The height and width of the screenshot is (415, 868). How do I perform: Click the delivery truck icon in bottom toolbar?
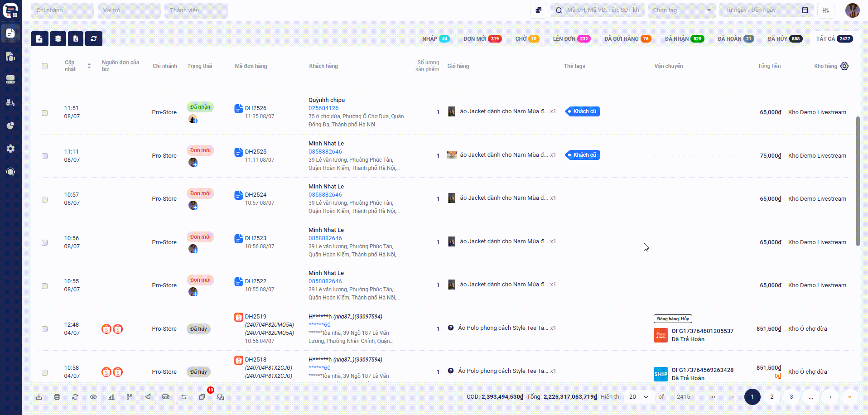(x=166, y=397)
